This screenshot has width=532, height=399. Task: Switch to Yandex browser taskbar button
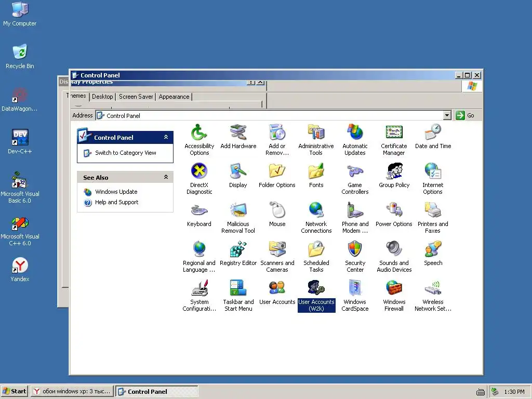[72, 391]
